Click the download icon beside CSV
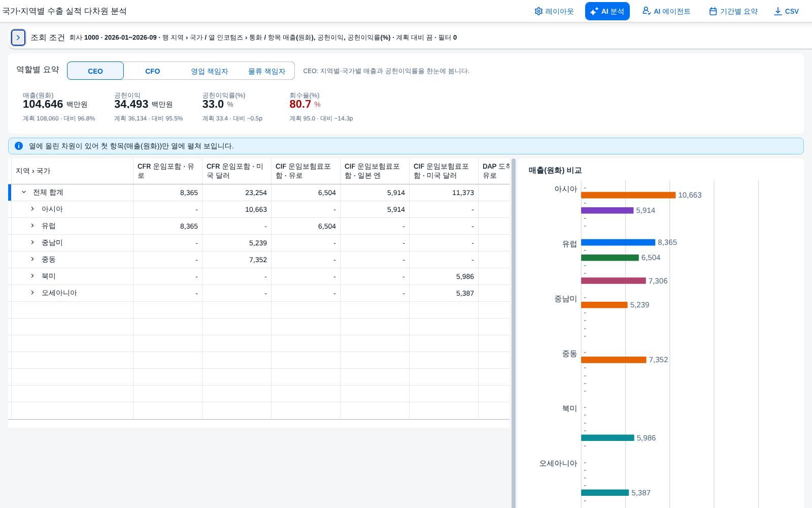 (778, 11)
